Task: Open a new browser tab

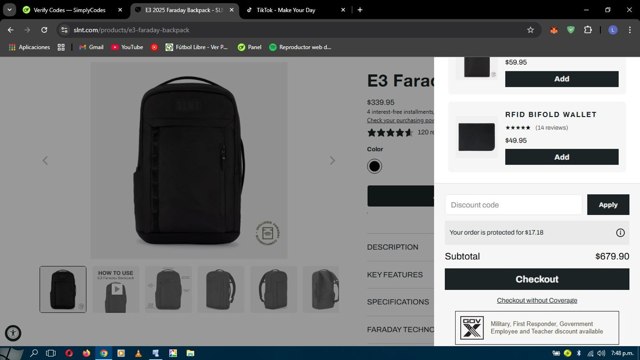Action: (360, 10)
